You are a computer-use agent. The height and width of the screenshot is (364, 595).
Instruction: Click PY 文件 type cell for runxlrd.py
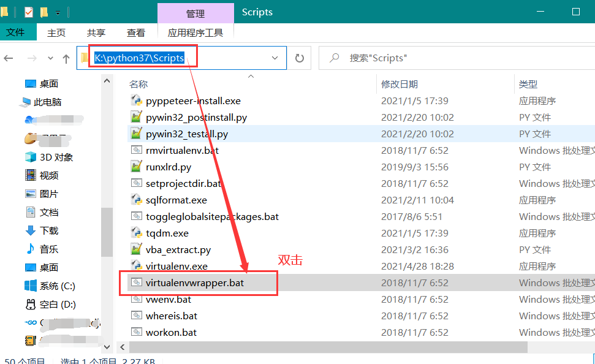point(535,167)
